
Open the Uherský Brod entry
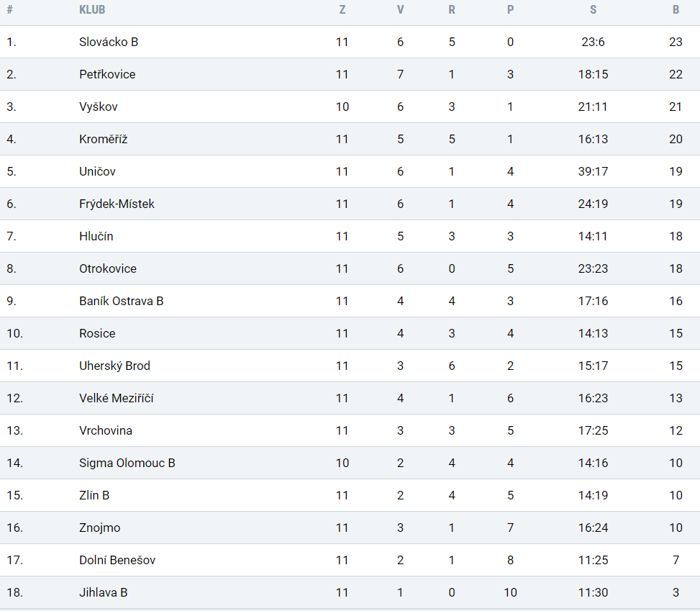(114, 366)
